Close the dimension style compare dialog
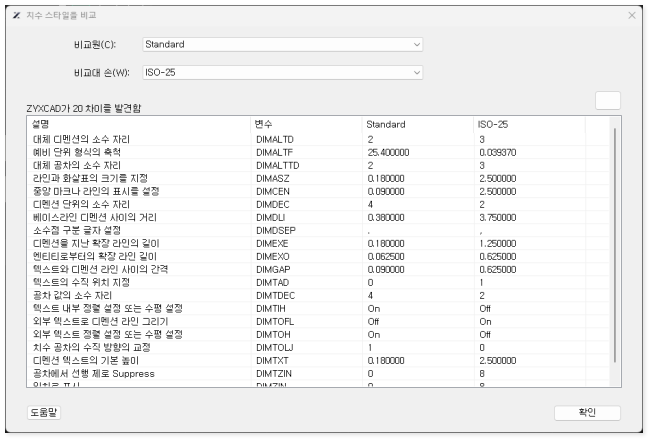 click(x=632, y=15)
